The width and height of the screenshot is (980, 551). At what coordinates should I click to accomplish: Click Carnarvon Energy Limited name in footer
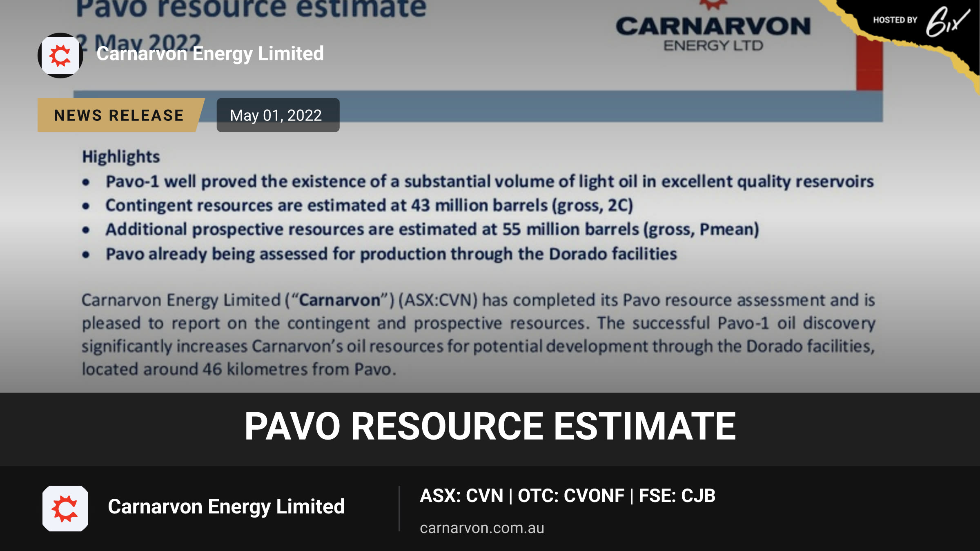(x=226, y=507)
